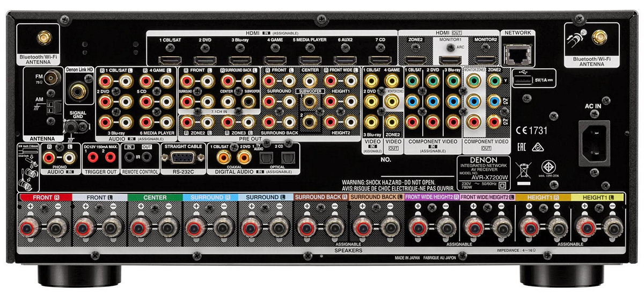The width and height of the screenshot is (644, 296).
Task: Click the HDMI ZONE2 output port
Action: pos(414,60)
